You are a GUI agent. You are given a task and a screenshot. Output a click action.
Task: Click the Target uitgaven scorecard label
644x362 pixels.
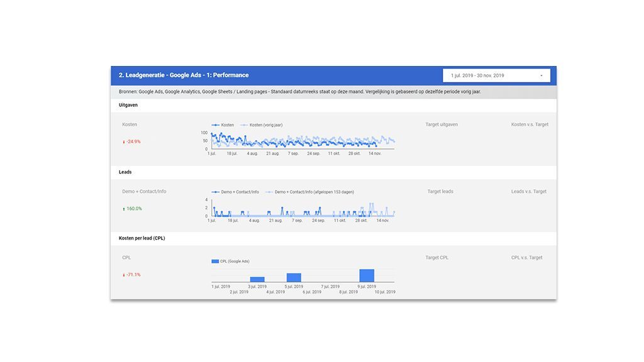[x=441, y=124]
